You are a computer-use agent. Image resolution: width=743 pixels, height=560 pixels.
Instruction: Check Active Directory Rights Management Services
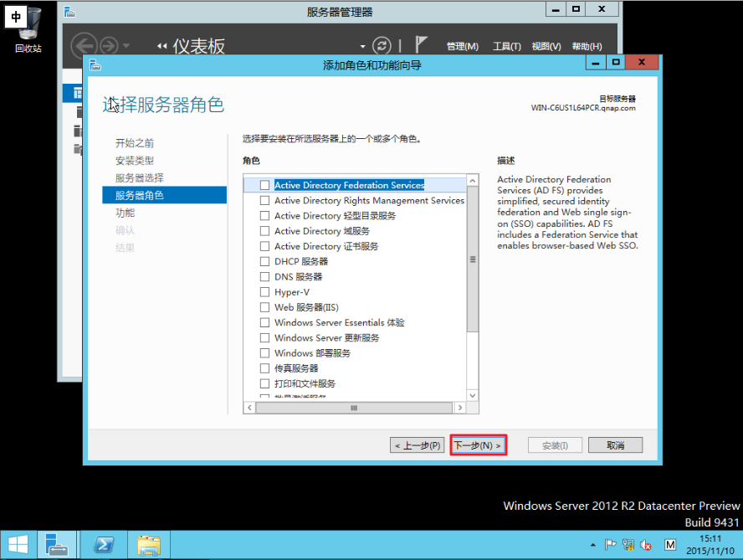click(x=265, y=200)
